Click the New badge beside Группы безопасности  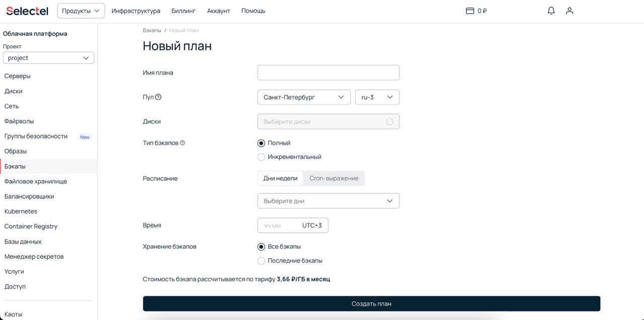tap(85, 137)
